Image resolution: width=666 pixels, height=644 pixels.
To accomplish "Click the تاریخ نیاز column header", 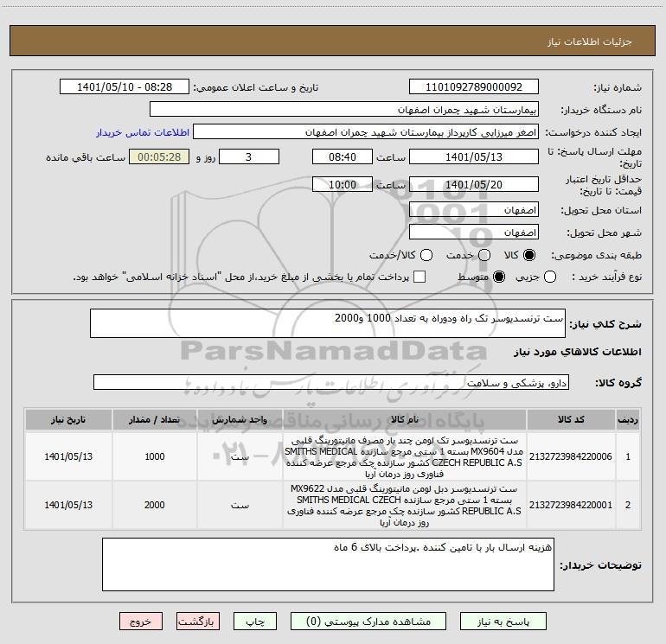I will tap(68, 419).
